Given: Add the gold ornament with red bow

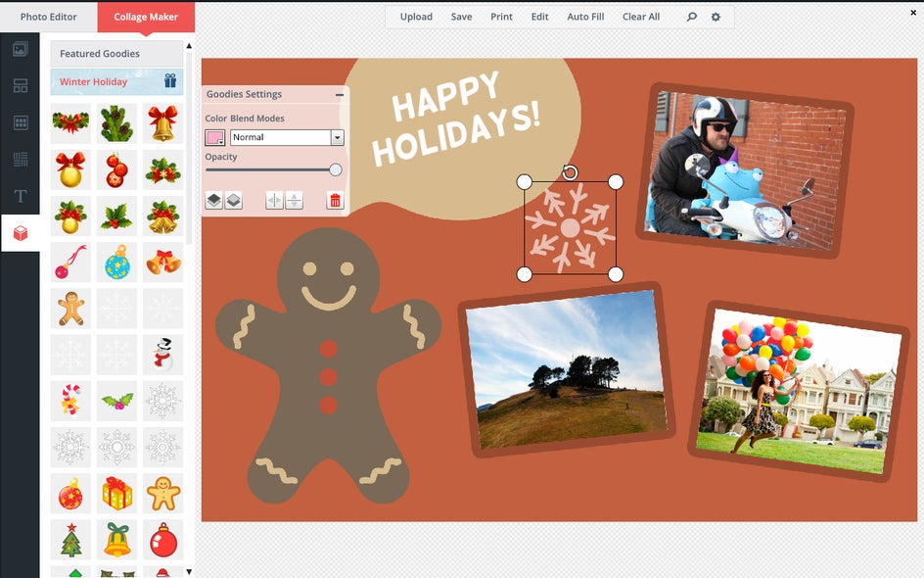Looking at the screenshot, I should [x=70, y=169].
